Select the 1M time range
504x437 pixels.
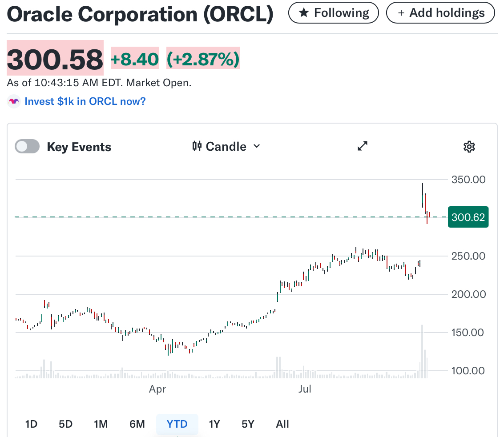click(101, 424)
